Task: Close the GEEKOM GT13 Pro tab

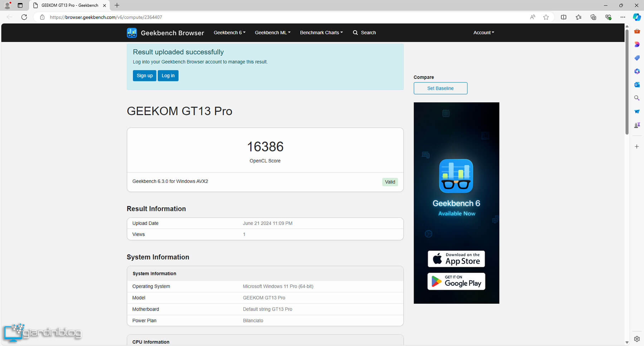Action: coord(104,5)
